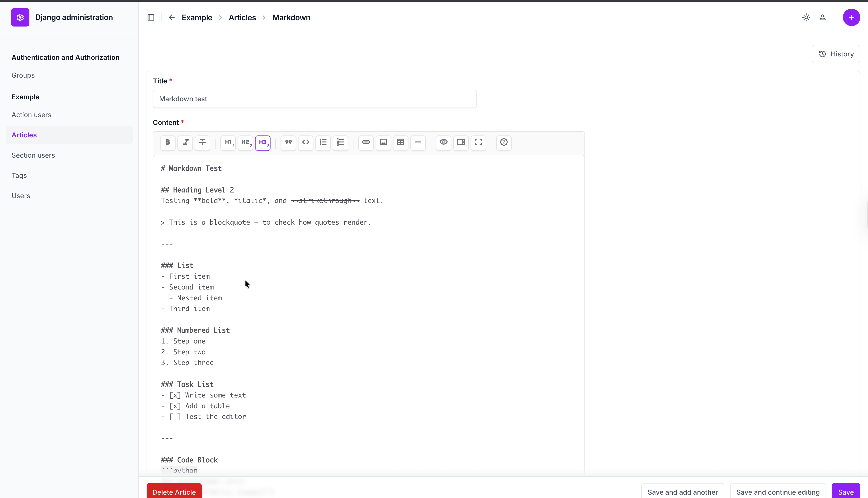Insert an image using the toolbar

point(383,143)
